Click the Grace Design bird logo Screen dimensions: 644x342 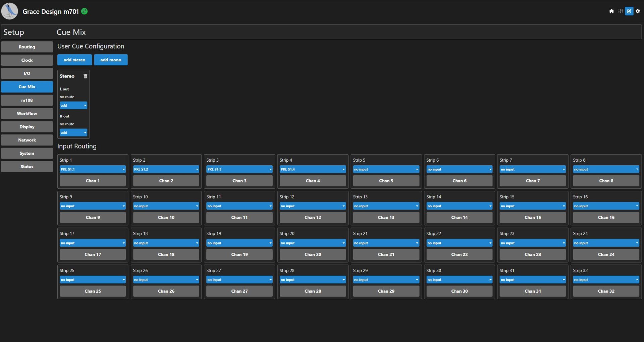coord(10,11)
